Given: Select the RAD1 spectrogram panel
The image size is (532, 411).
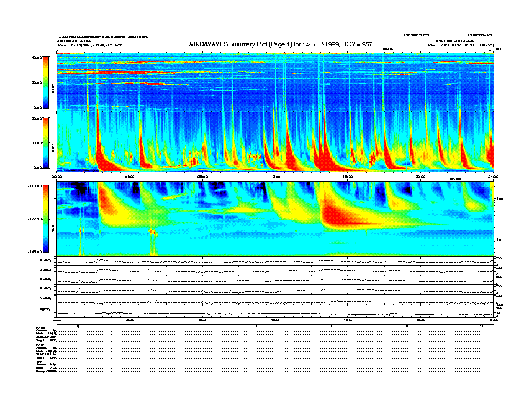Looking at the screenshot, I should coord(275,142).
